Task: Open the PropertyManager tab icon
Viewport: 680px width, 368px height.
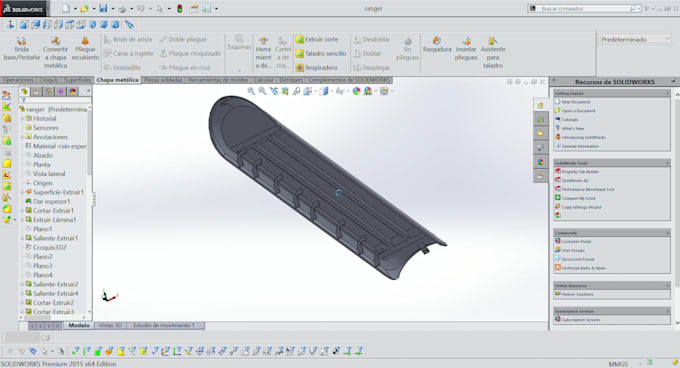Action: tap(36, 91)
